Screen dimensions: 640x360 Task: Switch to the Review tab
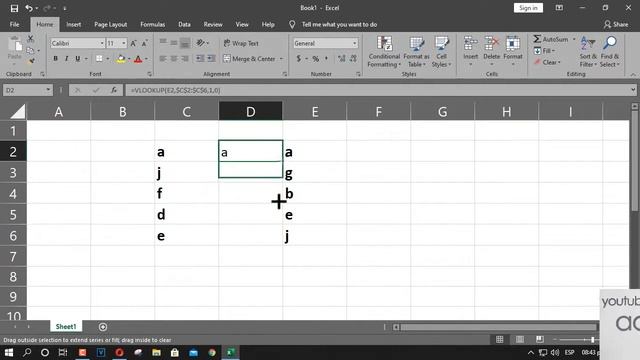[213, 24]
